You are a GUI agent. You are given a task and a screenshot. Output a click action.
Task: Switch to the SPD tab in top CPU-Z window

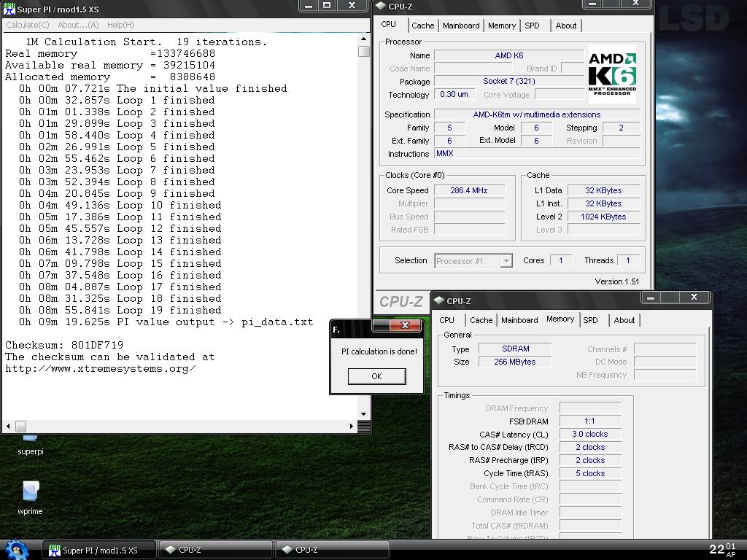[532, 26]
